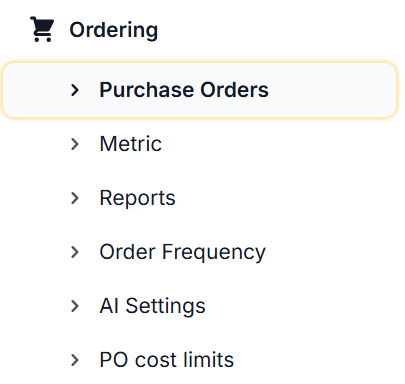The width and height of the screenshot is (405, 384).
Task: Open the Ordering section heading
Action: 113,30
